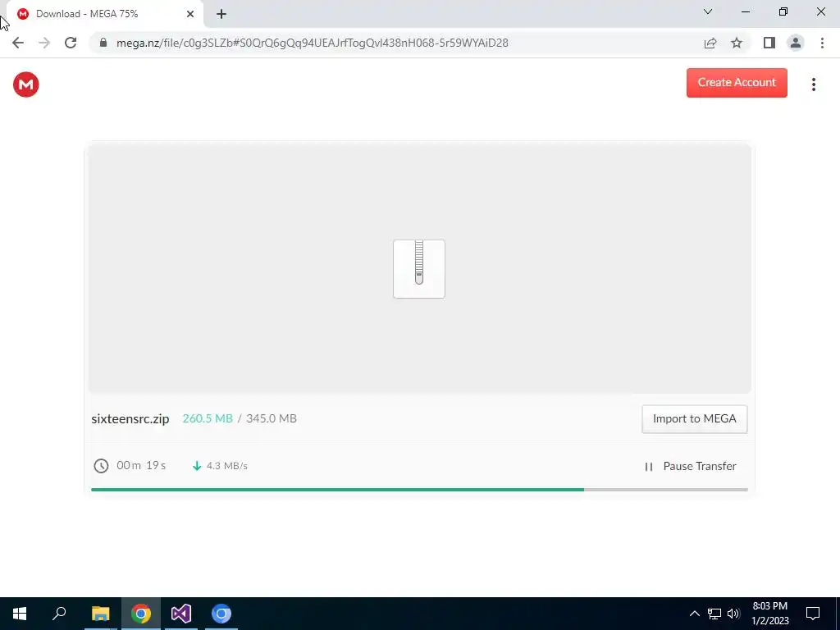
Task: Click the volume tray icon
Action: point(733,614)
